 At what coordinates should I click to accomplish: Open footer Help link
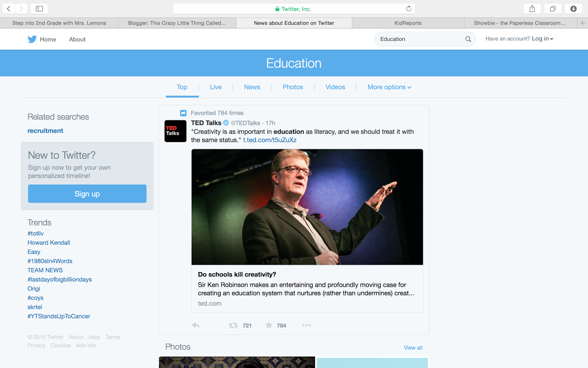click(94, 337)
